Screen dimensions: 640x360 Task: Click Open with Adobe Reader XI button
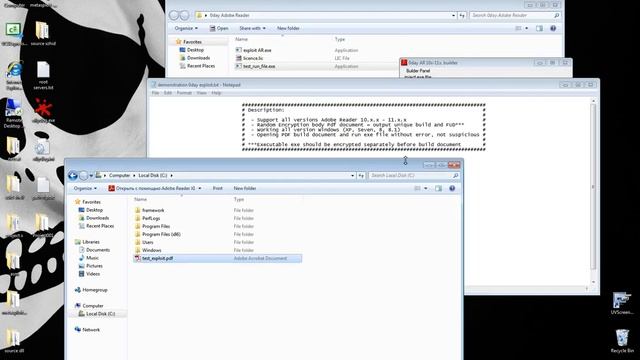(x=152, y=189)
